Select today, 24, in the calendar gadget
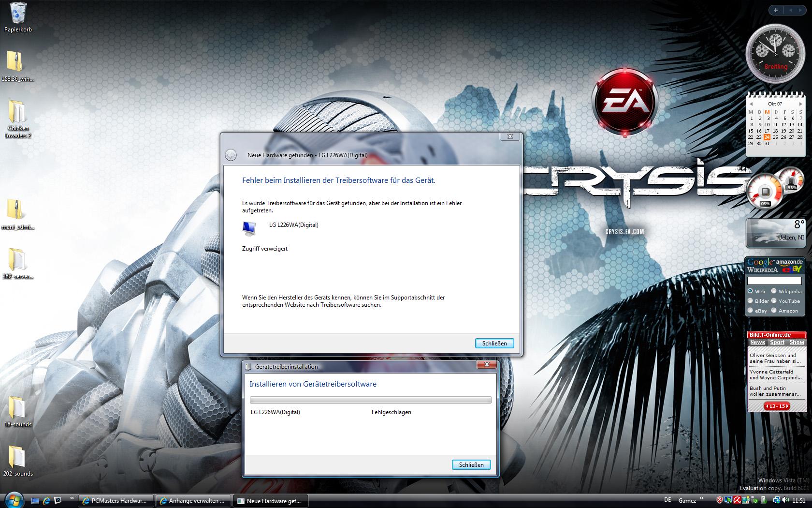812x508 pixels. [767, 137]
